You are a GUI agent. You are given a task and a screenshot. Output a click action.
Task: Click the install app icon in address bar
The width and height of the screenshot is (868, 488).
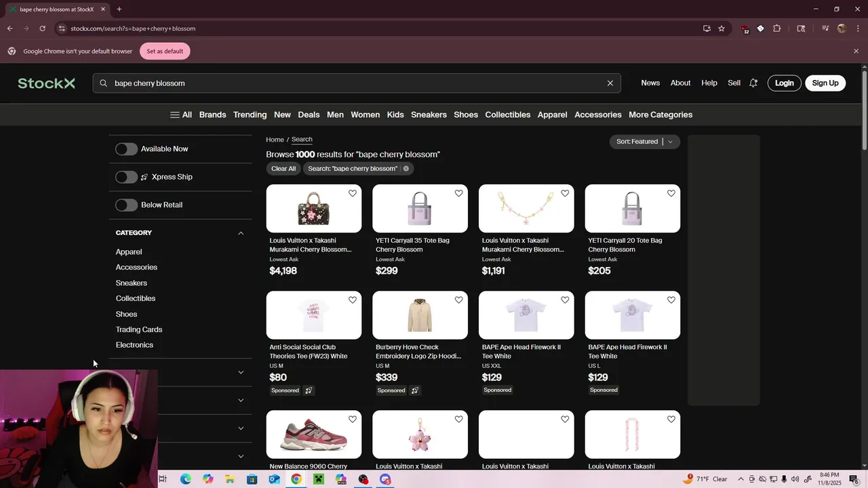(x=707, y=28)
